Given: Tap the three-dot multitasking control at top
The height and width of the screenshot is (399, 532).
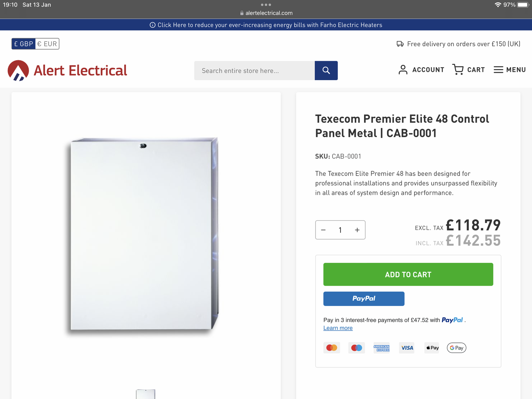Looking at the screenshot, I should (x=266, y=5).
